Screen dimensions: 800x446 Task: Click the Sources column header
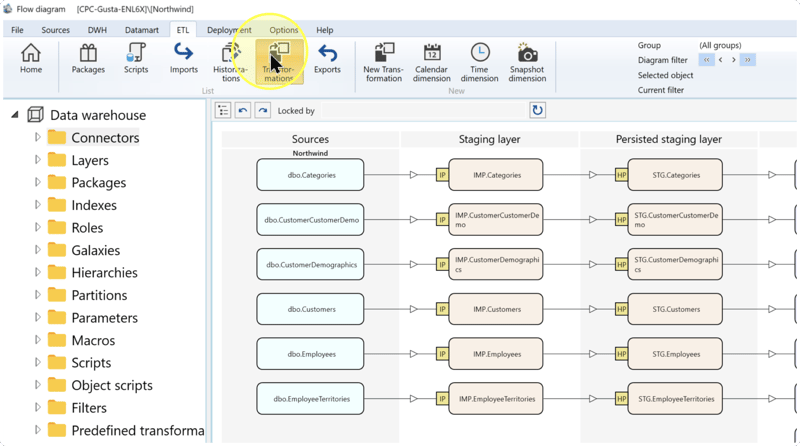coord(310,139)
